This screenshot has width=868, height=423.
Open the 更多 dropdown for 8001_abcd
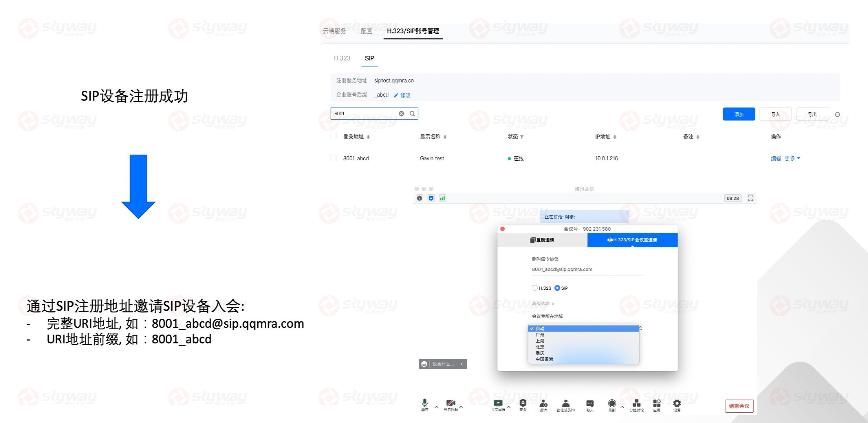tap(792, 158)
